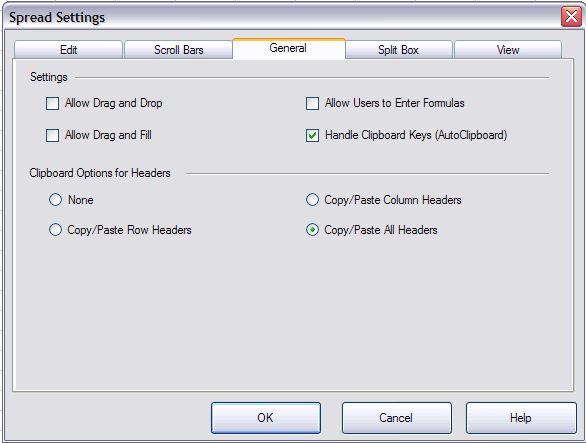Click the Settings group label
This screenshot has height=443, width=586.
[49, 77]
